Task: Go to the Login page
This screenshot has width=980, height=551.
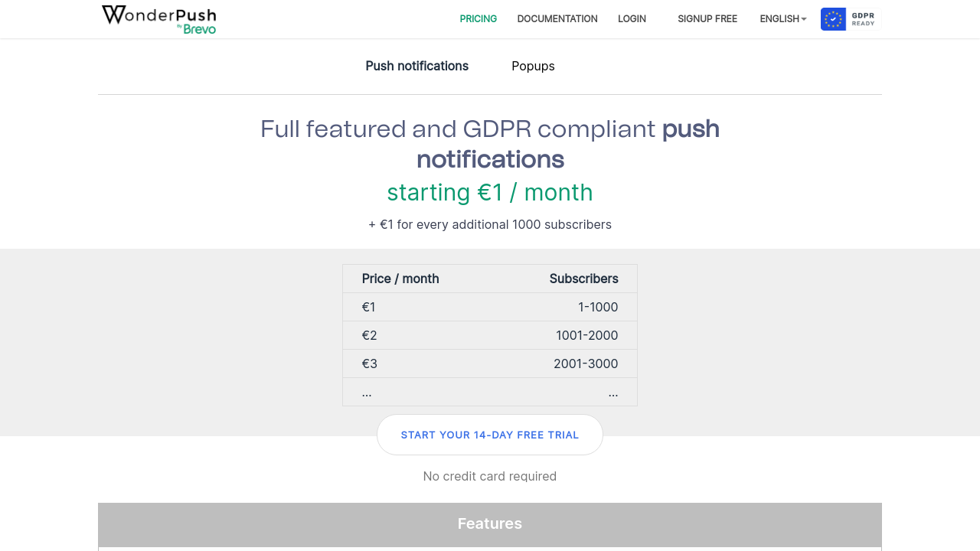Action: click(632, 19)
